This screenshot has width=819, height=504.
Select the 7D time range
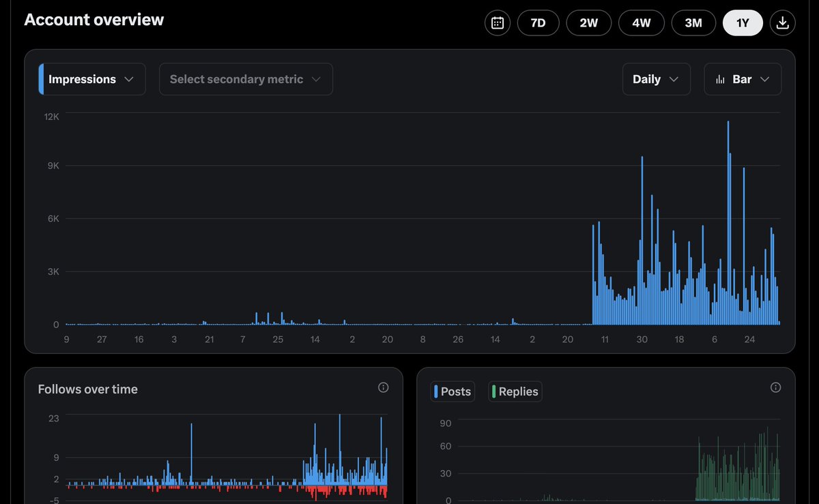(538, 23)
